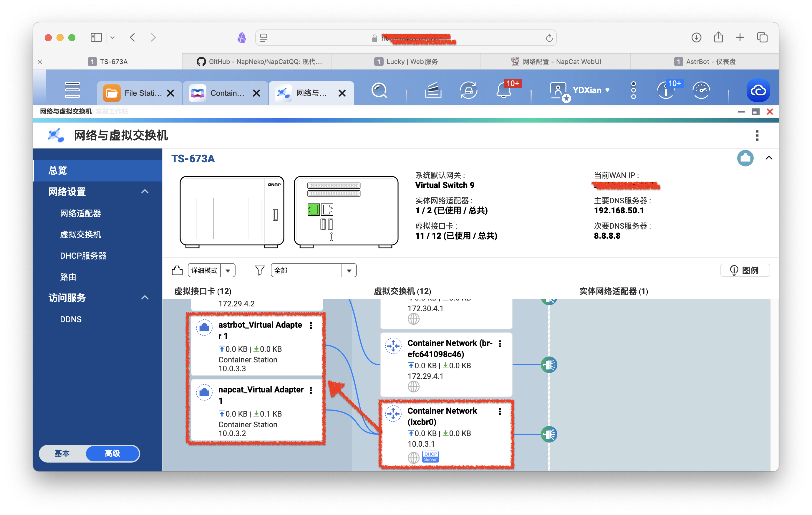Viewport: 812px width, 515px height.
Task: Open Container Network lxcbr0 options menu
Action: click(x=500, y=411)
